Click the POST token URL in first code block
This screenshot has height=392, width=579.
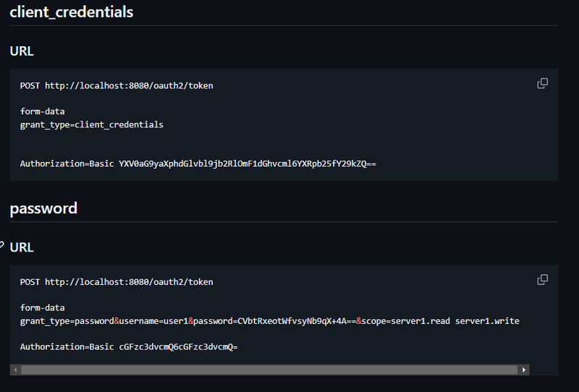point(117,85)
